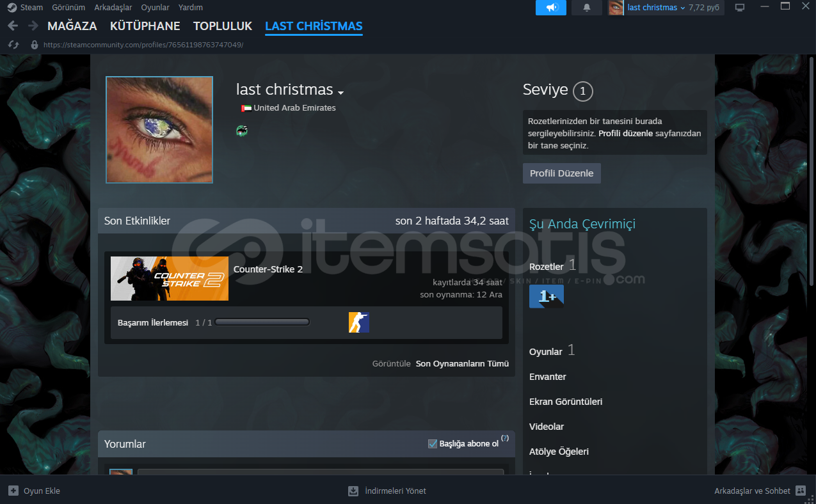Switch to the KÜTÜPHANE tab
The width and height of the screenshot is (816, 504).
point(145,26)
